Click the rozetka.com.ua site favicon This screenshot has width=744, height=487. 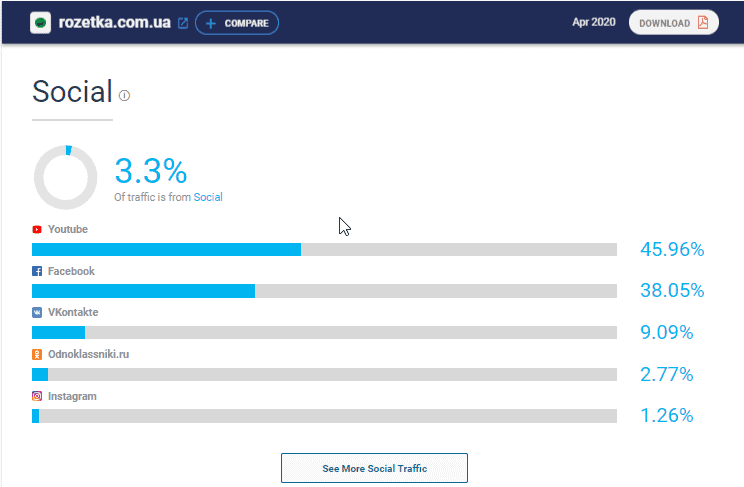coord(41,22)
